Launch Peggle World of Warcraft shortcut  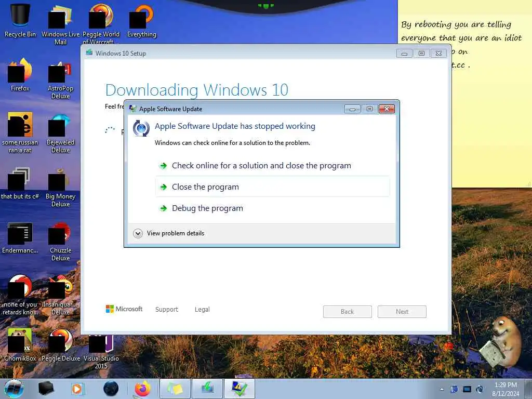tap(101, 24)
